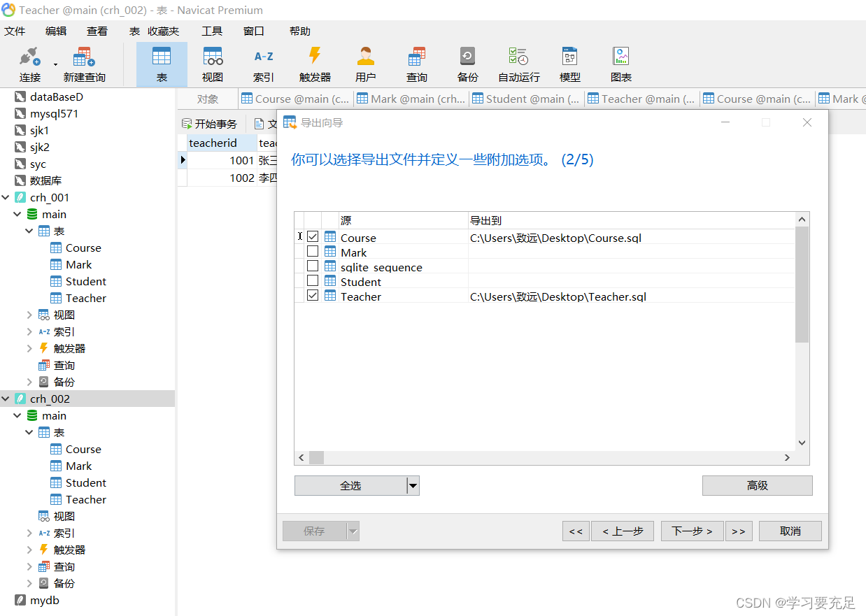Open the 连接 connection tool

(30, 64)
